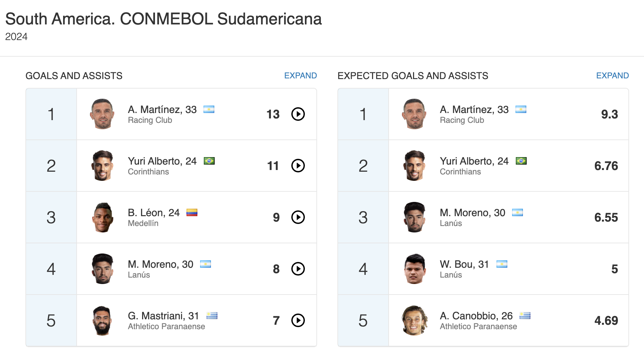This screenshot has height=358, width=644.
Task: Click Colombia flag beside B. Léon
Action: coord(192,212)
